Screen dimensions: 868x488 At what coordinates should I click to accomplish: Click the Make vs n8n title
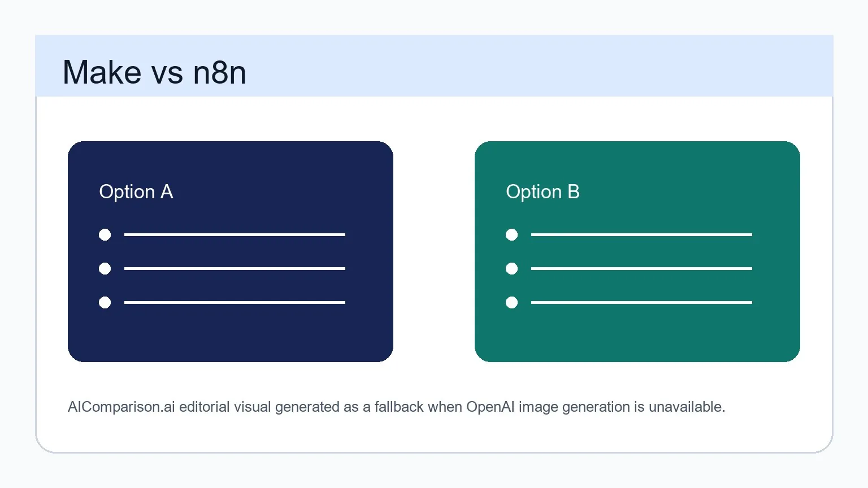(x=154, y=72)
